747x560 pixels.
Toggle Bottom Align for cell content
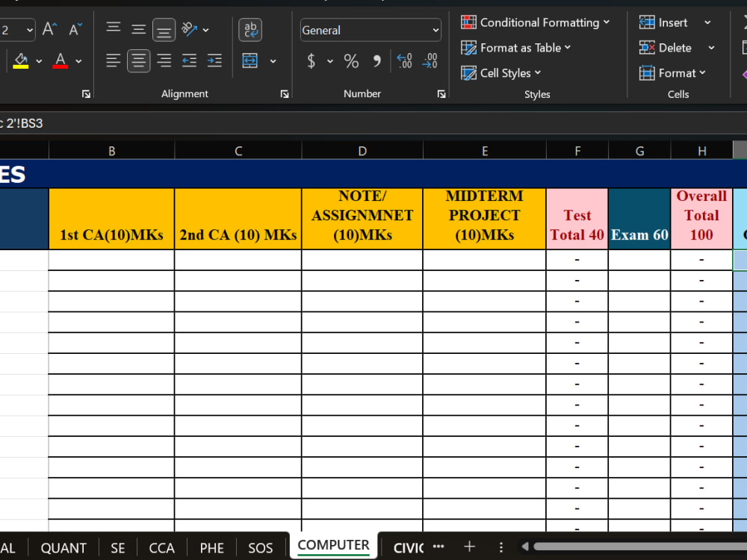pyautogui.click(x=164, y=30)
